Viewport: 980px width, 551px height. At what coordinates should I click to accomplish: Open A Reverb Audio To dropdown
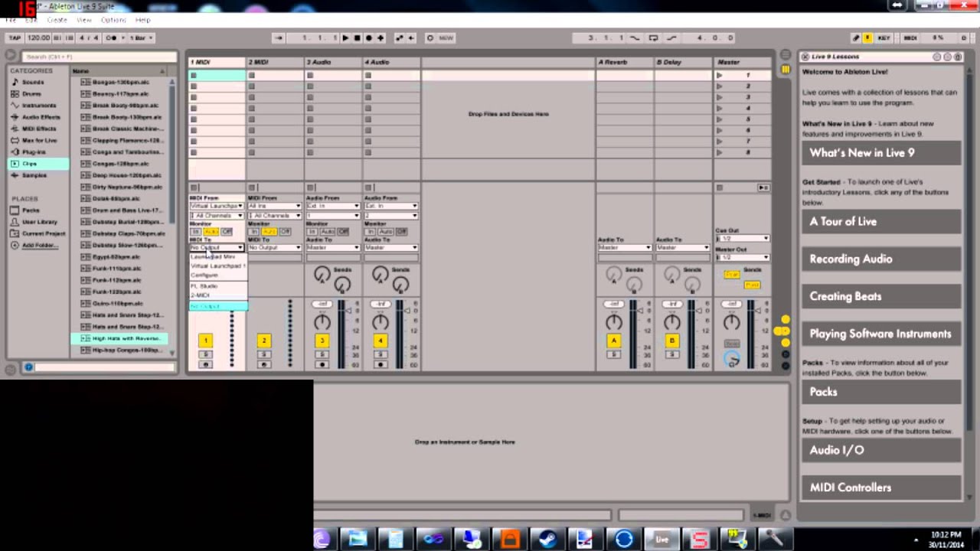tap(625, 248)
